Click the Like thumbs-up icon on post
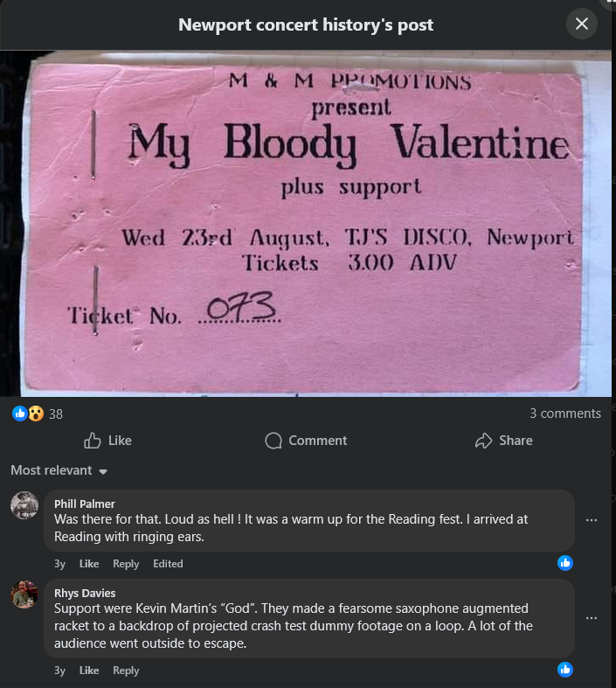Screen dimensions: 616x688 [93, 441]
